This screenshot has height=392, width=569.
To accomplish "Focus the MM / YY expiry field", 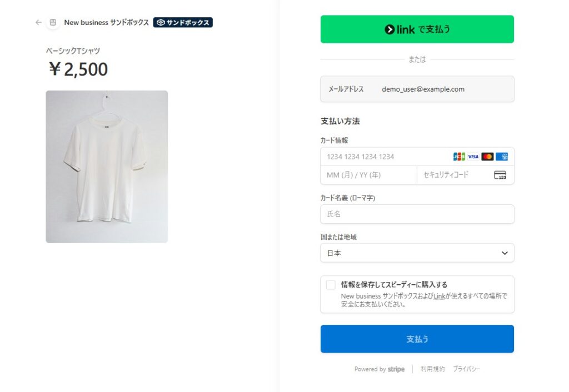I will (x=368, y=175).
